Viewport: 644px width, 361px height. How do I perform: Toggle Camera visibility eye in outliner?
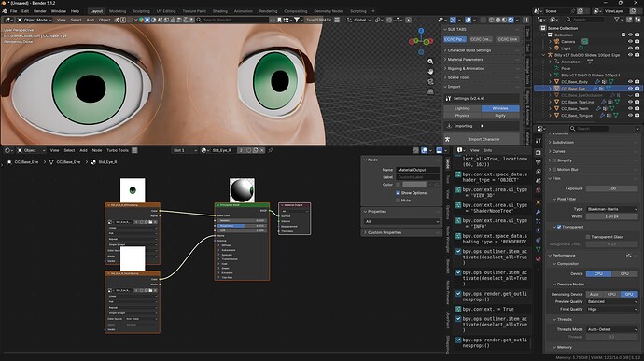(630, 41)
